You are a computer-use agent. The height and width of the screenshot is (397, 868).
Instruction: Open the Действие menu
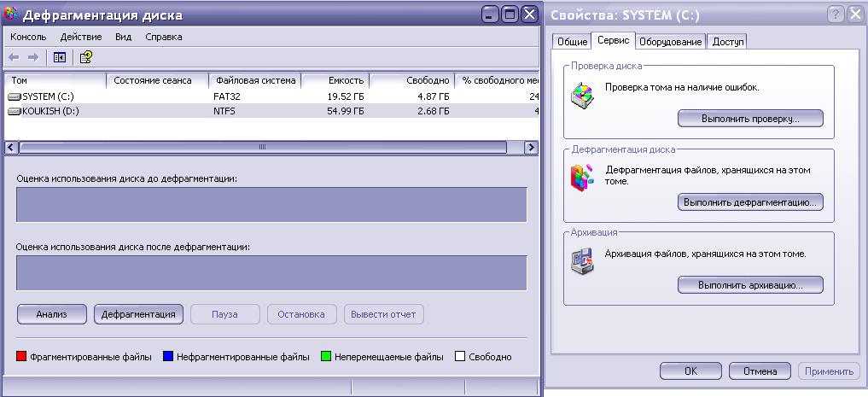click(81, 37)
